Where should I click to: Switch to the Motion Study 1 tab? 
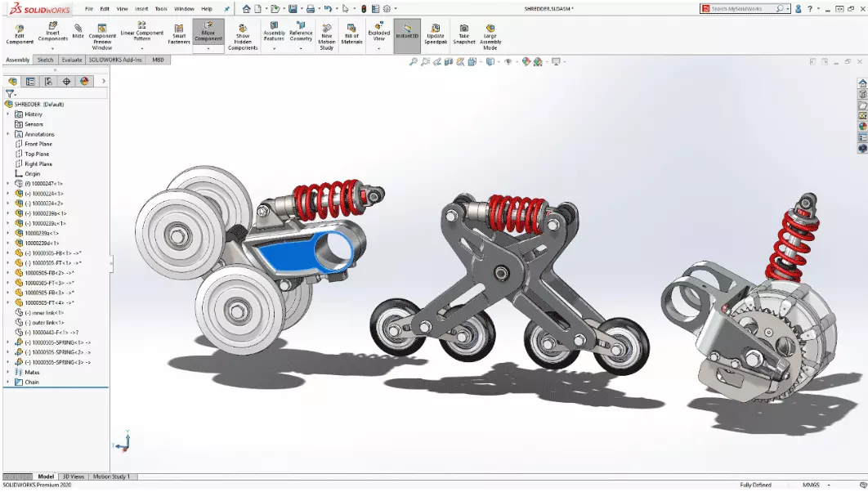(x=109, y=475)
